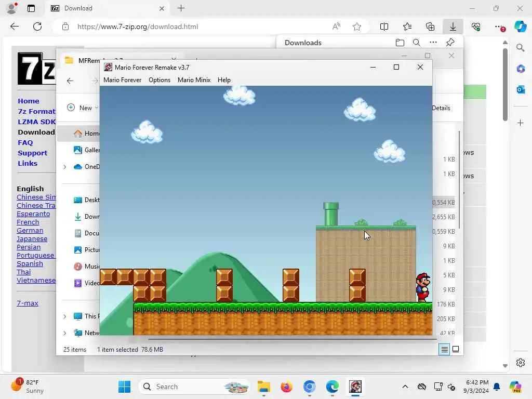Open the Mario Forever menu

(x=122, y=80)
